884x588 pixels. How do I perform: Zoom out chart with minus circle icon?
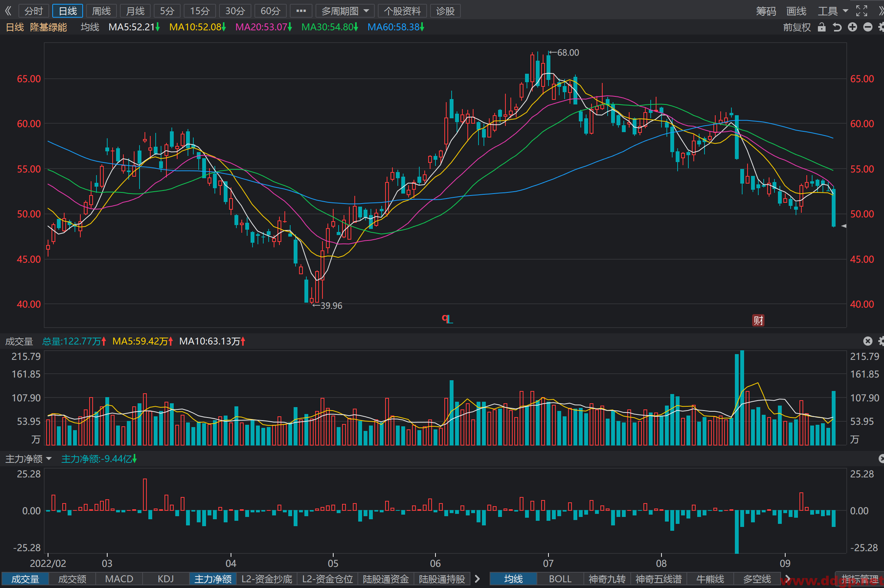click(868, 27)
